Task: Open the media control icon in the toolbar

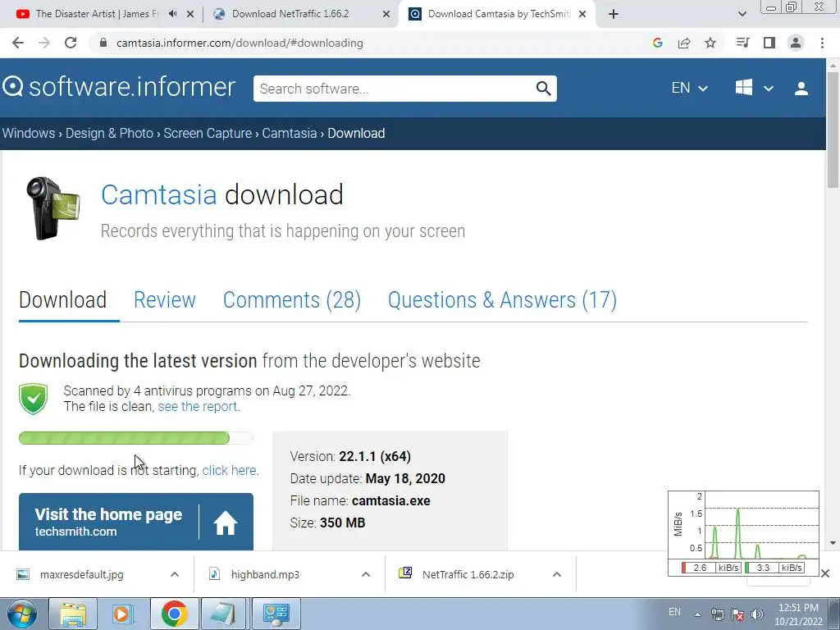Action: [x=742, y=43]
